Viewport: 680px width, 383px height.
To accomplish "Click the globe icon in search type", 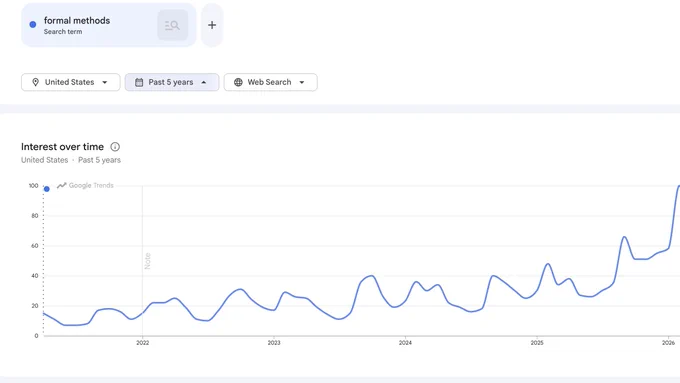I will 238,82.
